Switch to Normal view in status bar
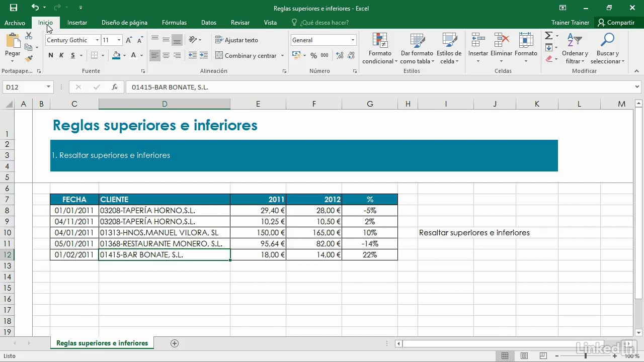 [505, 356]
